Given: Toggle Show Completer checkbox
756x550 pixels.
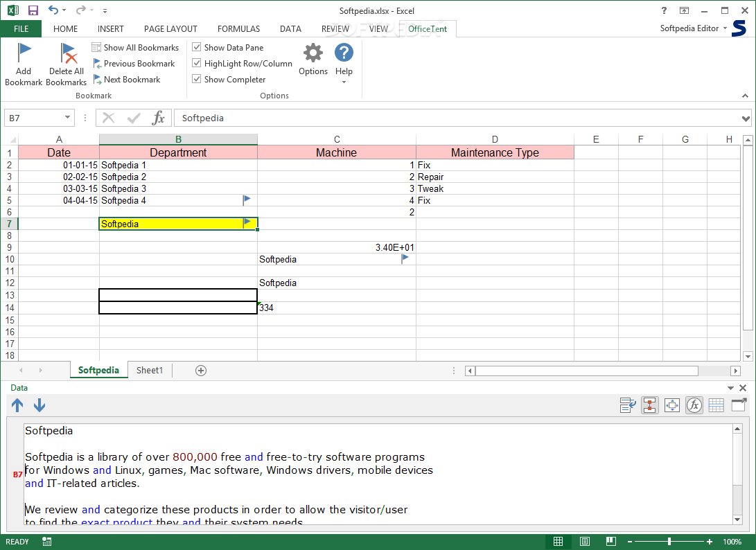Looking at the screenshot, I should pyautogui.click(x=197, y=78).
